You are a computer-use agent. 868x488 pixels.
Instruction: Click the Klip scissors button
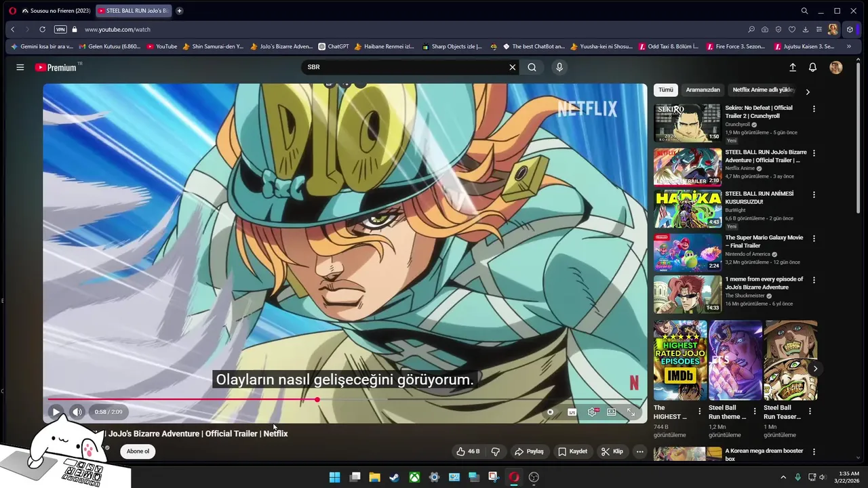coord(612,451)
